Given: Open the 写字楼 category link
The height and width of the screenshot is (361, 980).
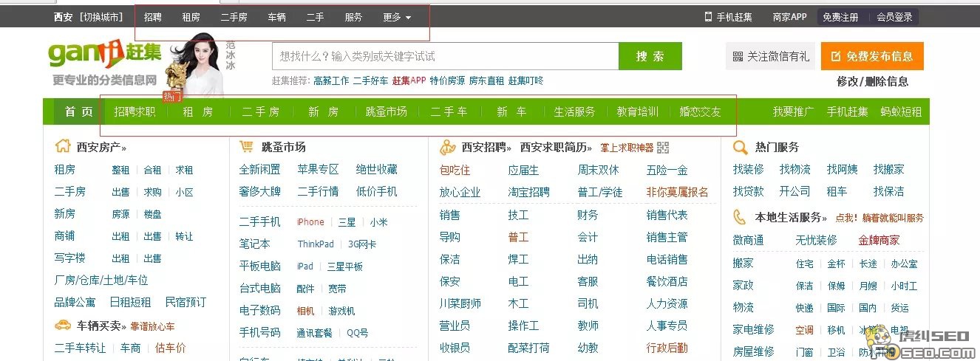Looking at the screenshot, I should point(70,258).
